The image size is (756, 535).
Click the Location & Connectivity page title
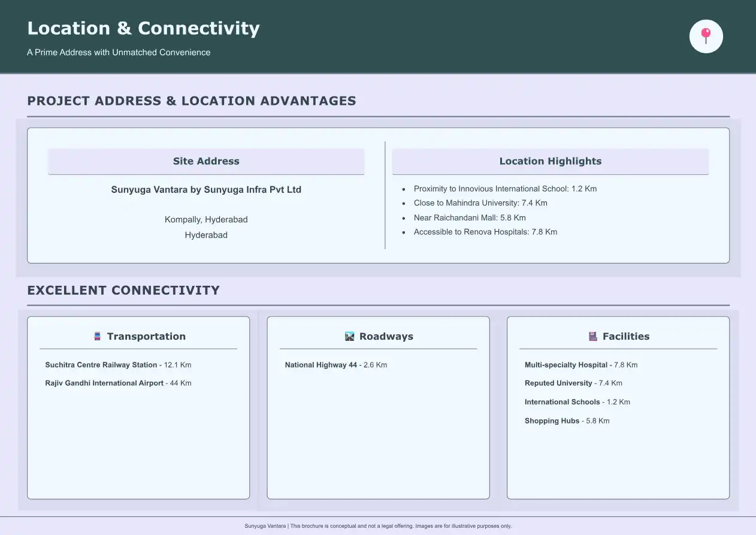143,28
